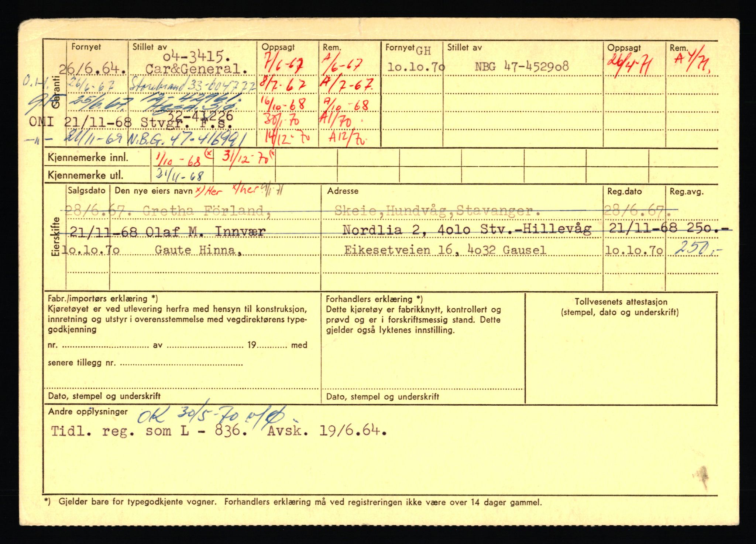Click the typed name 'Gaute Hinna,'
The image size is (756, 544).
coord(199,250)
